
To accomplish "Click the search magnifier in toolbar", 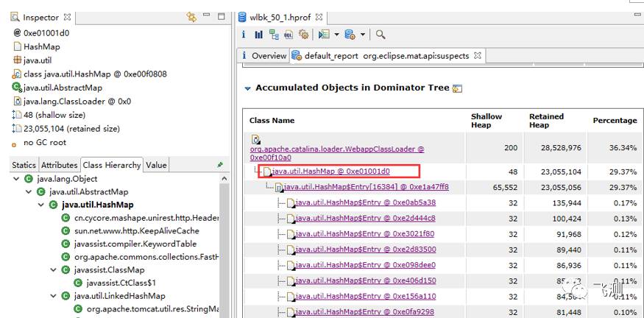I will 381,35.
